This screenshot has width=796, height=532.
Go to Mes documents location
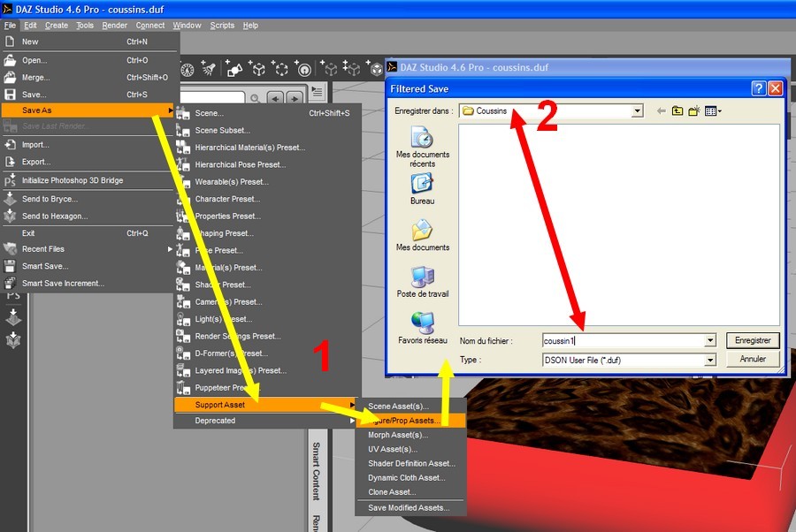coord(423,235)
